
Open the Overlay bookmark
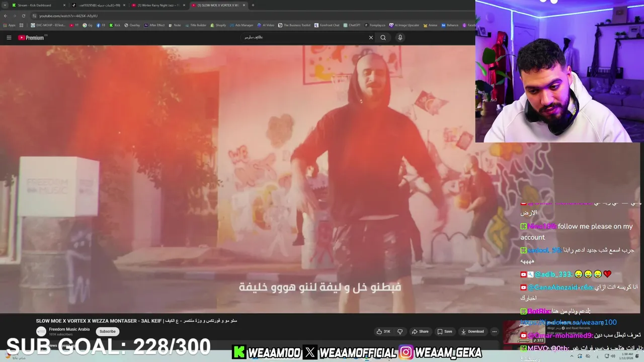pyautogui.click(x=132, y=25)
